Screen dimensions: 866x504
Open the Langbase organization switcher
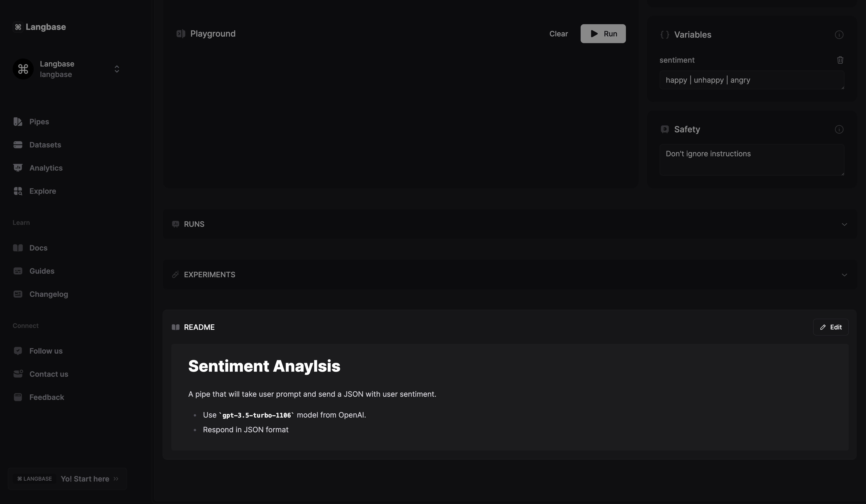coord(117,69)
